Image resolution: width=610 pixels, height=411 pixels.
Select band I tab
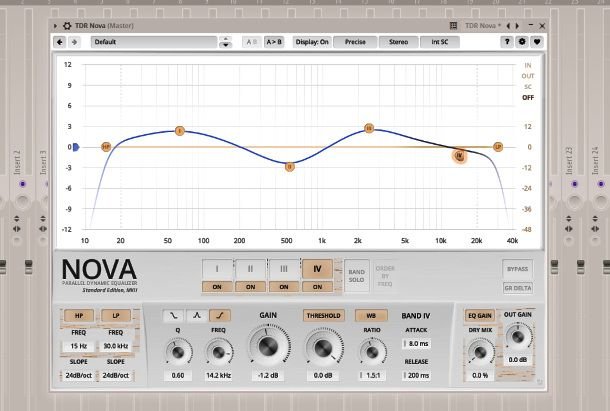217,269
